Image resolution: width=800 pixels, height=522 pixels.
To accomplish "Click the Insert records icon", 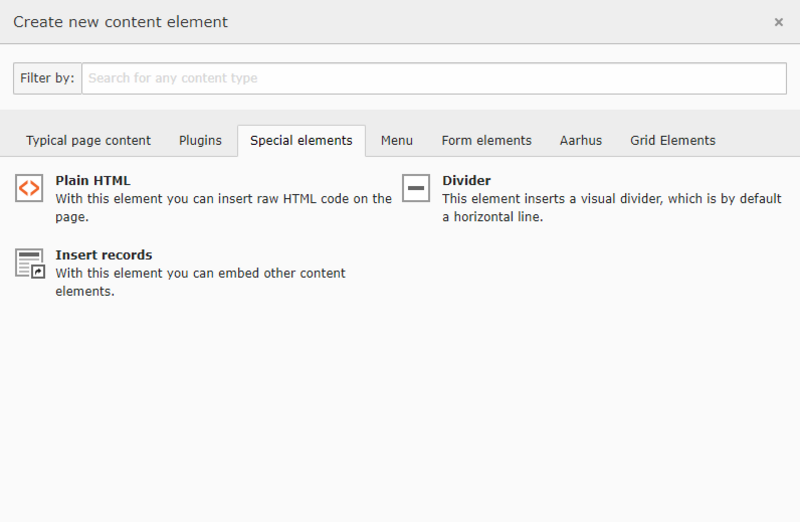I will (30, 263).
